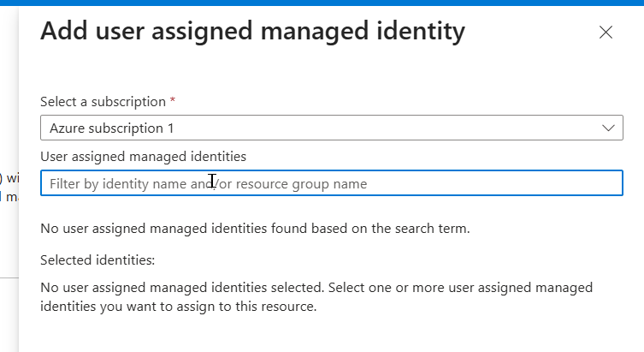Image resolution: width=644 pixels, height=352 pixels.
Task: Click the 'Add user assigned managed identity' heading
Action: 252,32
